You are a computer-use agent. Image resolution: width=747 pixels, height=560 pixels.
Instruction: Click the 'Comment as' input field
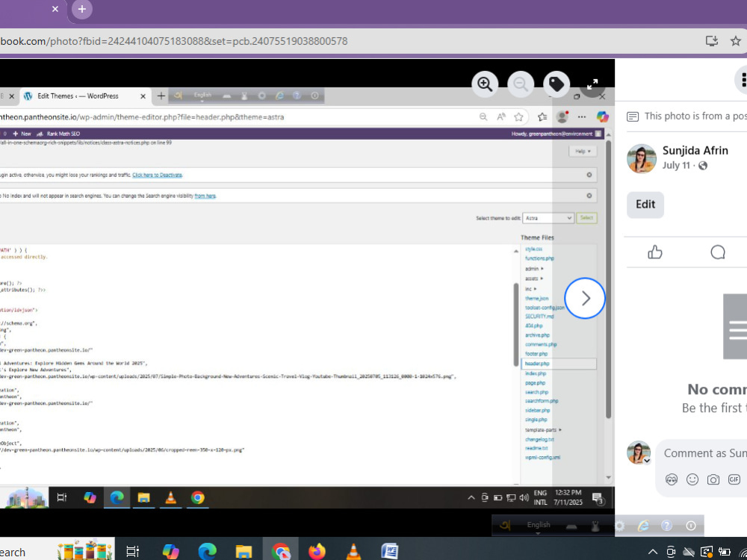[x=705, y=453]
